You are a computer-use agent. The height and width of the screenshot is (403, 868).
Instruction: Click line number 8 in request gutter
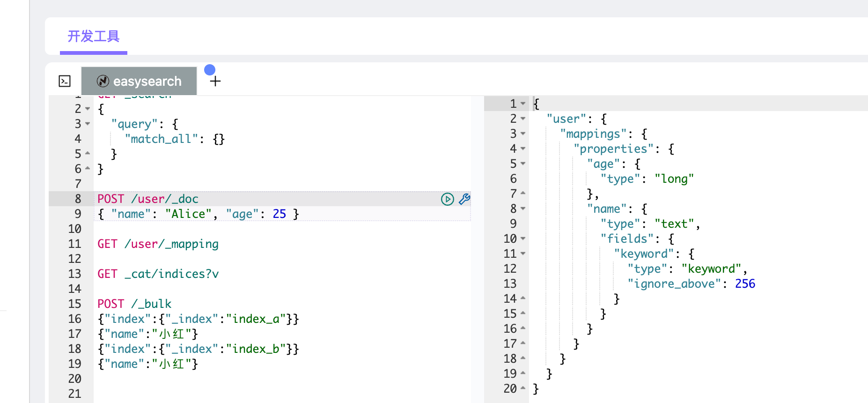point(78,199)
